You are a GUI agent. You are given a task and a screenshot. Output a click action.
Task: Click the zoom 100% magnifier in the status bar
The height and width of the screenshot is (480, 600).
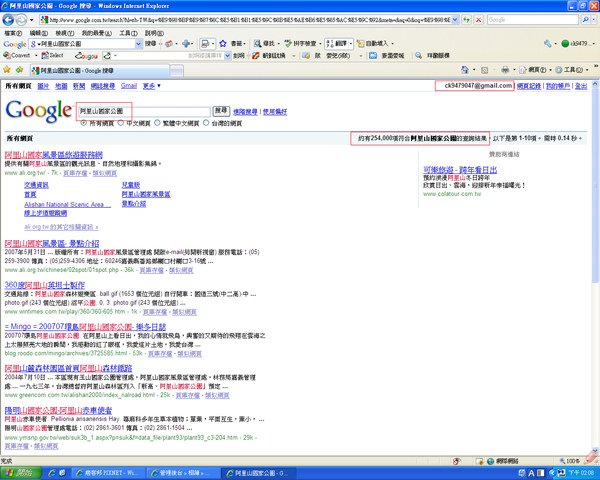pyautogui.click(x=562, y=461)
